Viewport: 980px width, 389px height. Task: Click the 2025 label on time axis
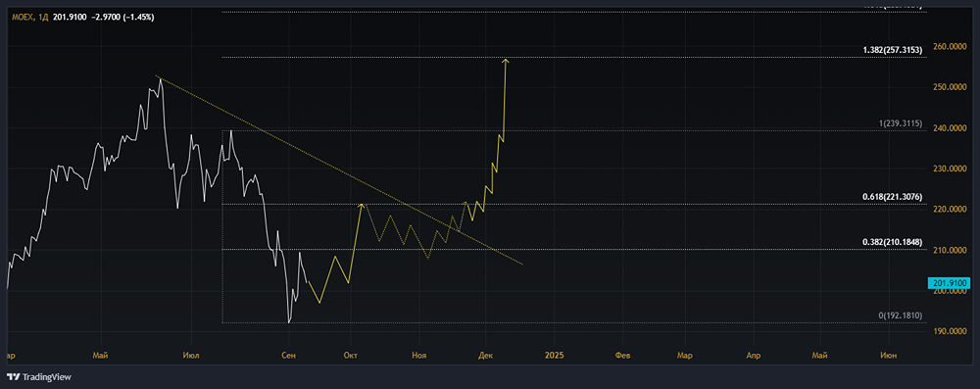coord(554,356)
